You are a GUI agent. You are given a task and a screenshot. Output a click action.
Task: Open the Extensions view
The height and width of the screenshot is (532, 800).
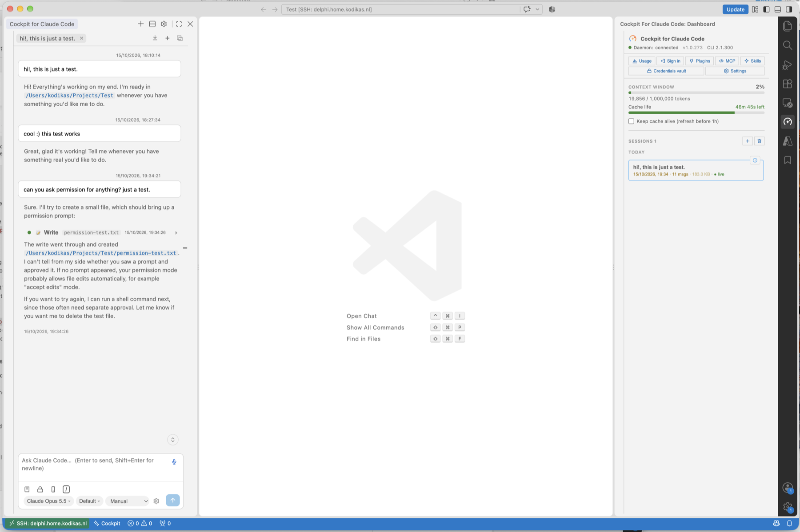(788, 84)
